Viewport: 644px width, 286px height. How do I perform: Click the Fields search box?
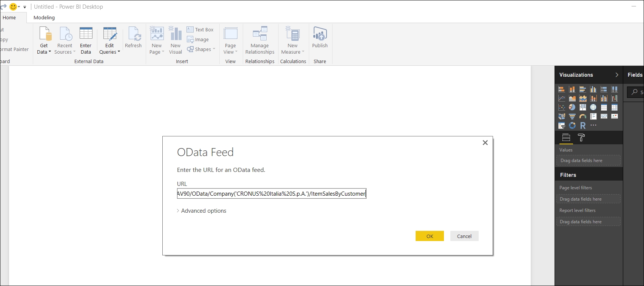(636, 92)
